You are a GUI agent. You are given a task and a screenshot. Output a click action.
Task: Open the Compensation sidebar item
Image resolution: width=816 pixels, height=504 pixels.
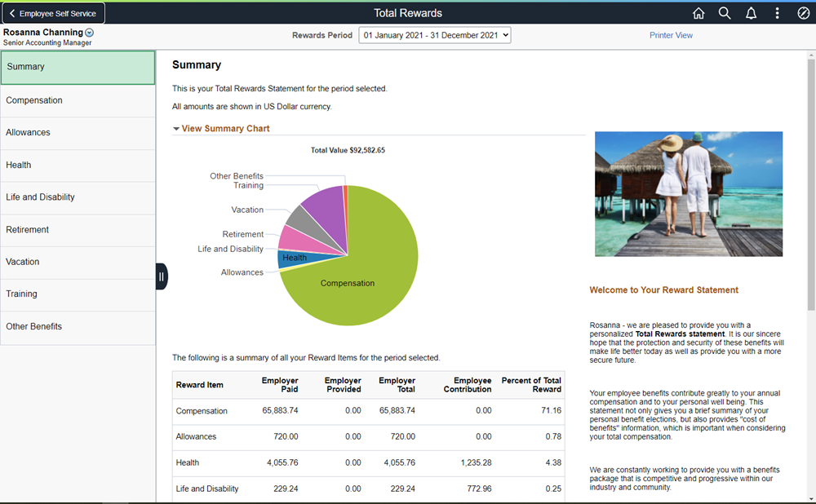tap(78, 100)
